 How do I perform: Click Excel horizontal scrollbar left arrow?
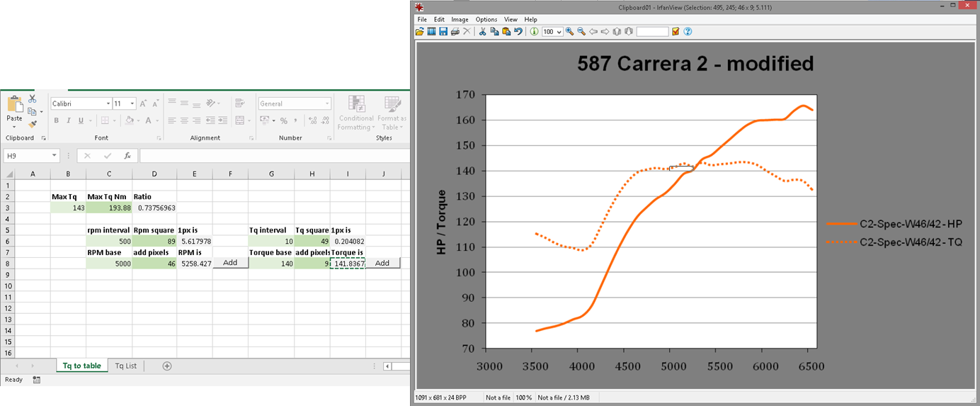[x=387, y=366]
